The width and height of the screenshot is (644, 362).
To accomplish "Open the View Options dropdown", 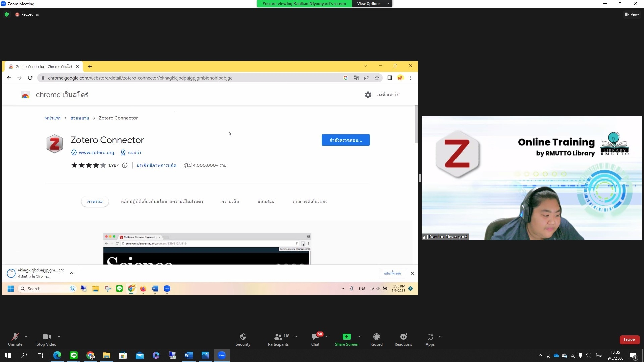I will (x=372, y=4).
